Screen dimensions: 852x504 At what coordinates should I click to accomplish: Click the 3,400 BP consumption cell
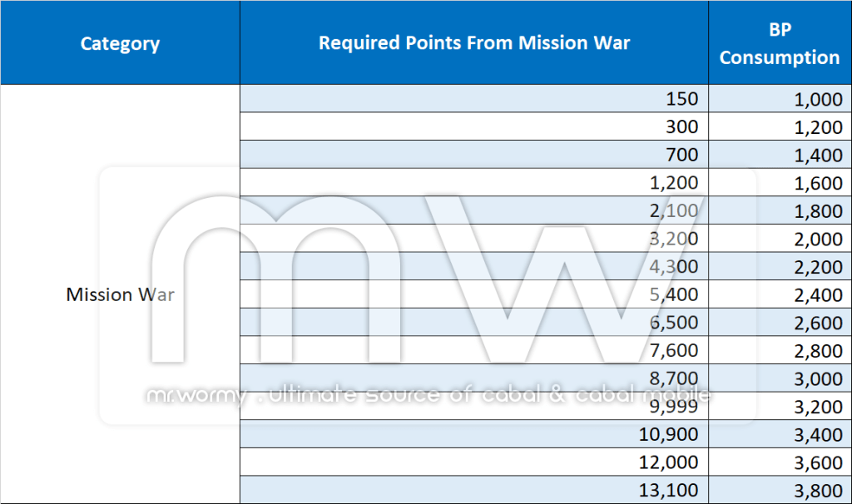click(x=780, y=434)
